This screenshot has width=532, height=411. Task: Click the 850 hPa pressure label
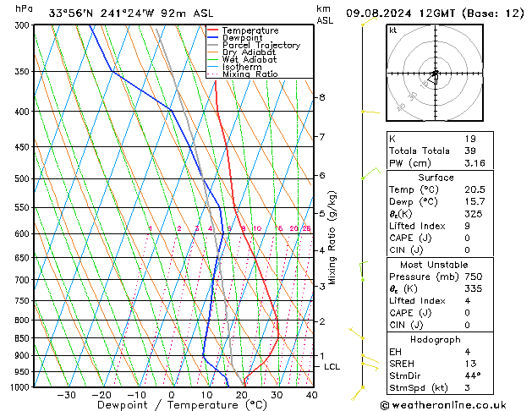click(22, 338)
